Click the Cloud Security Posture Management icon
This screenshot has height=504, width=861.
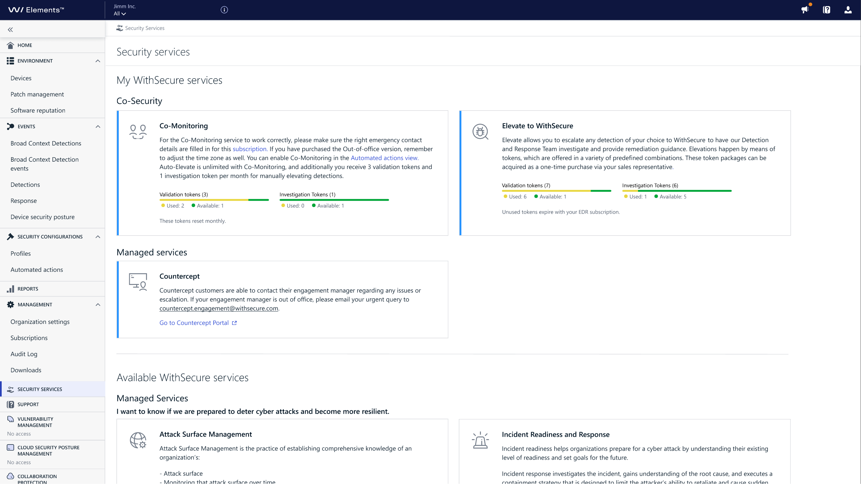(10, 447)
